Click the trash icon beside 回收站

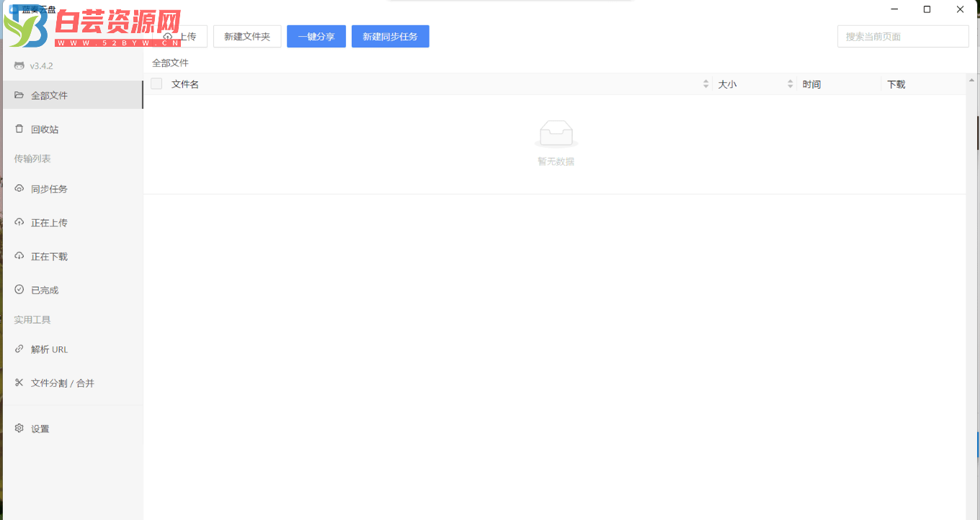point(19,129)
